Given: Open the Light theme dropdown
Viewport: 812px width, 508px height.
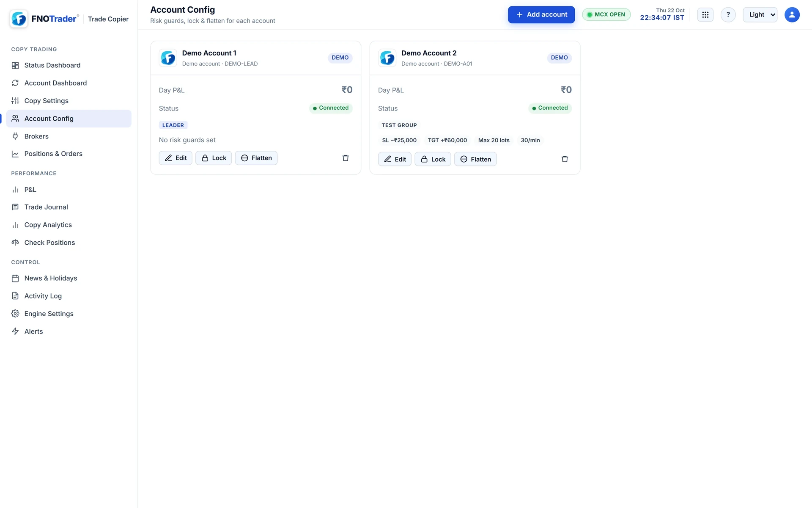Looking at the screenshot, I should 760,15.
